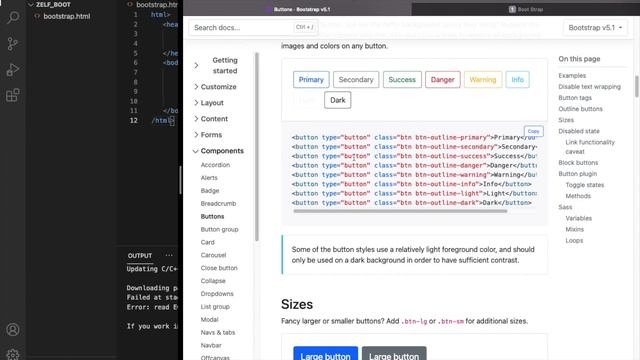640x360 pixels.
Task: Jump to Variables under Sass
Action: [x=578, y=218]
